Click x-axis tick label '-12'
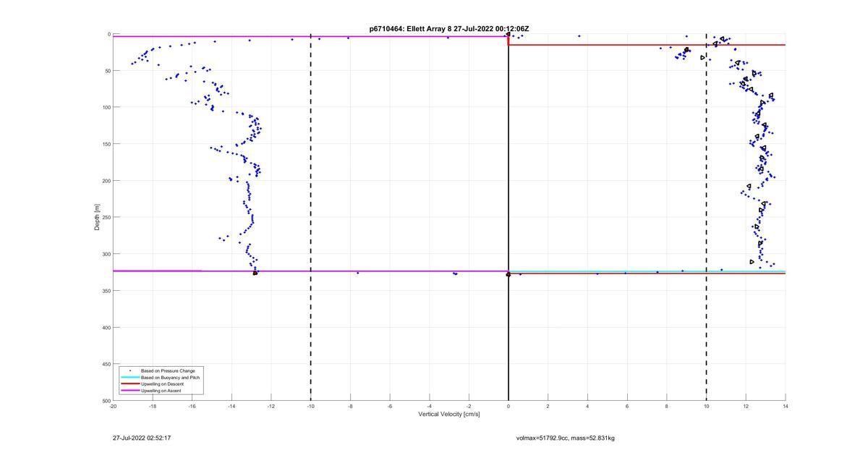The height and width of the screenshot is (450, 868). pos(271,406)
